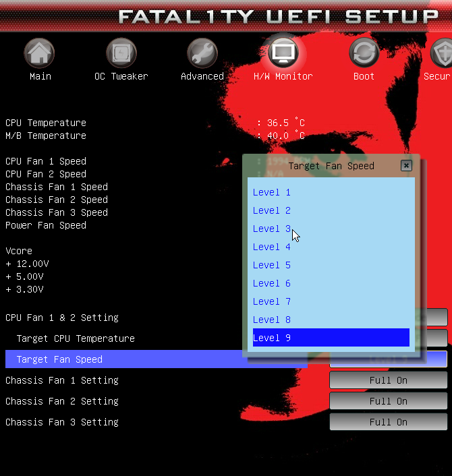Click the Chassis Fan 1 Speed label
The image size is (452, 476).
point(57,187)
